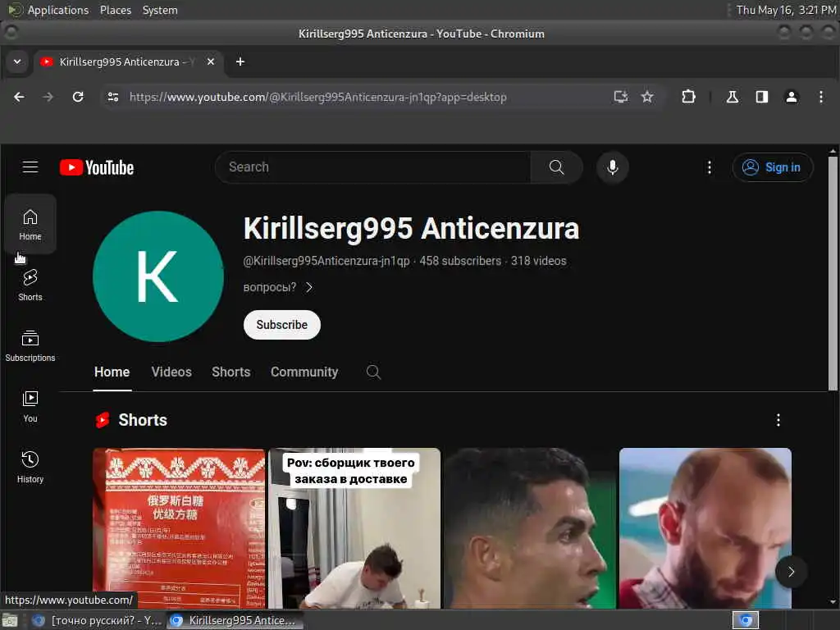Open Chromium three-dot main menu
The height and width of the screenshot is (630, 840).
pos(820,97)
